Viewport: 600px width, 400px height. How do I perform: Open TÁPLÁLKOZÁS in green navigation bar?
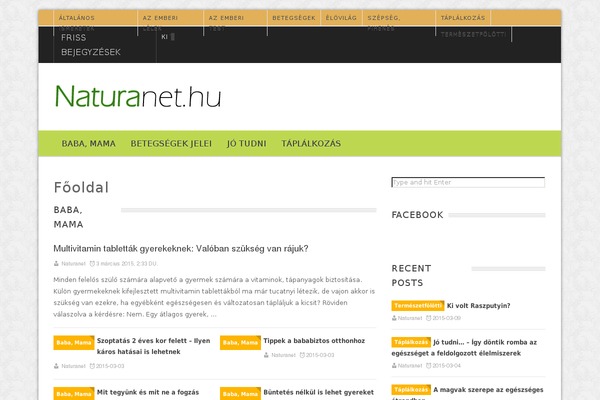311,144
